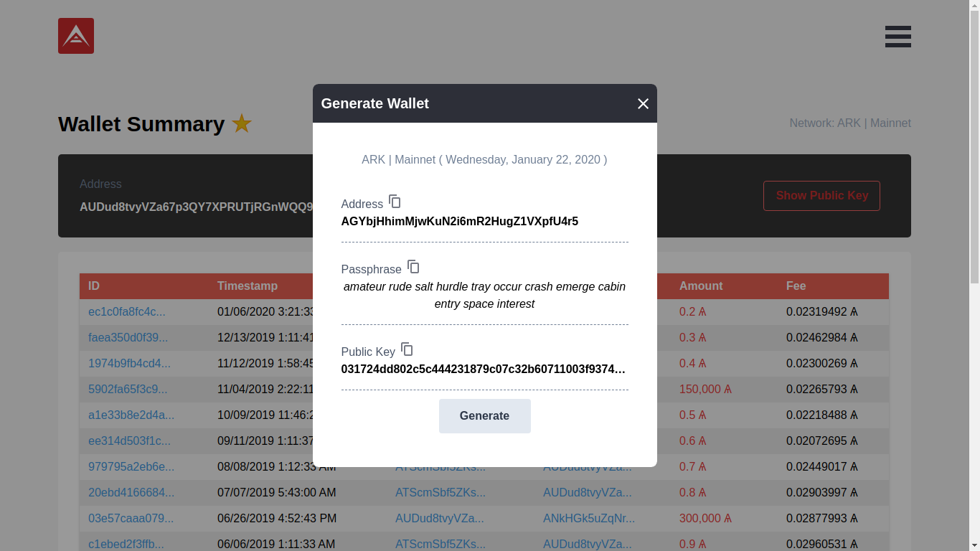Click the Generate button
The image size is (980, 551).
485,416
